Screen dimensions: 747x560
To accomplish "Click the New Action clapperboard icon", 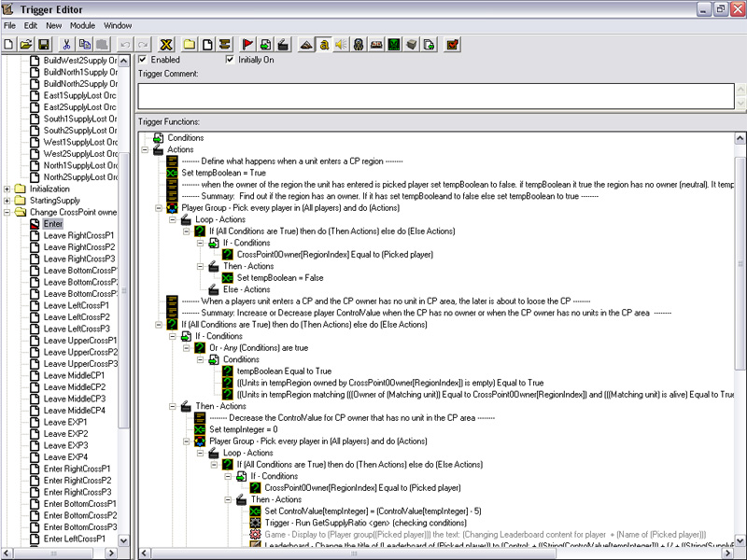I will point(283,45).
